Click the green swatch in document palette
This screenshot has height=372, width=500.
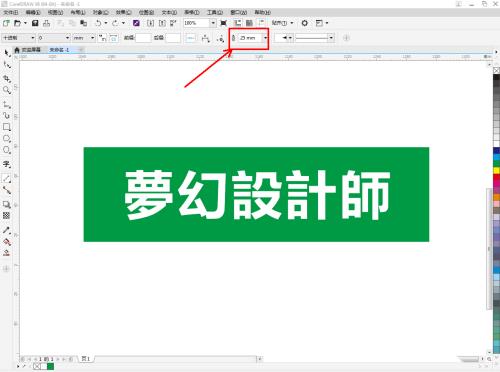(x=51, y=366)
